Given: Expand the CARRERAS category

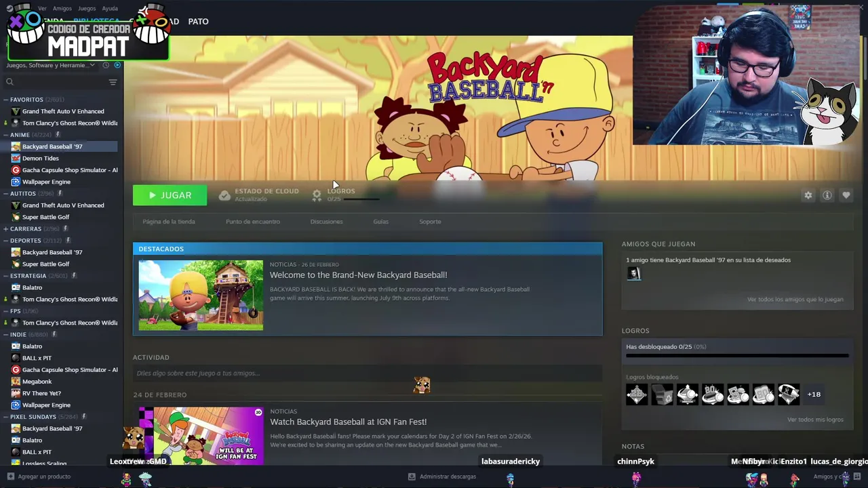Looking at the screenshot, I should point(6,228).
